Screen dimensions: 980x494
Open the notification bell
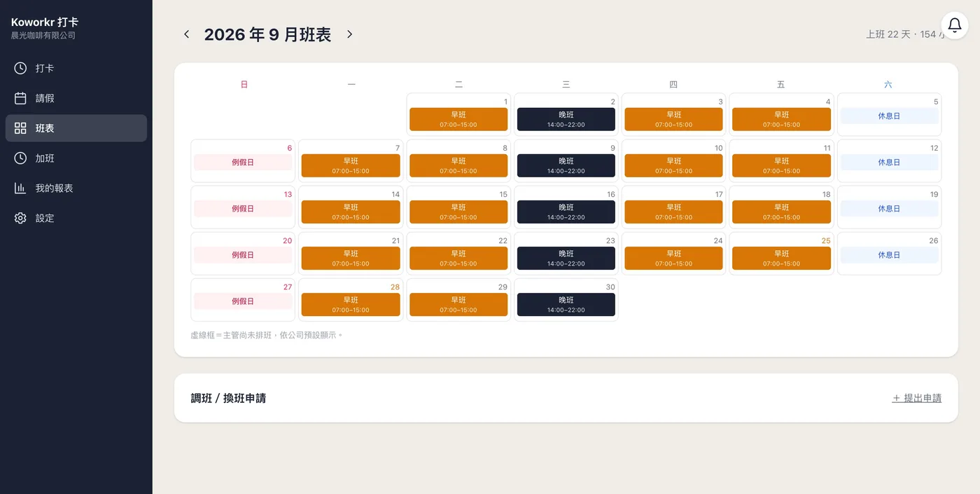pyautogui.click(x=955, y=26)
